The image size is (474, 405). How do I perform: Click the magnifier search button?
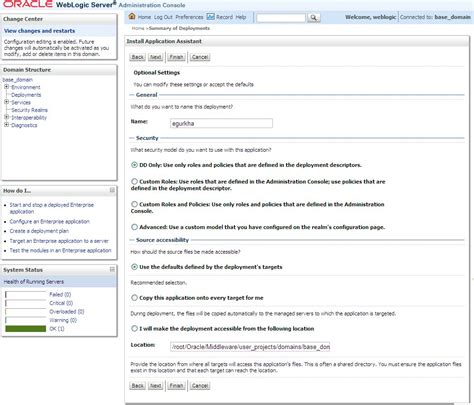point(314,18)
